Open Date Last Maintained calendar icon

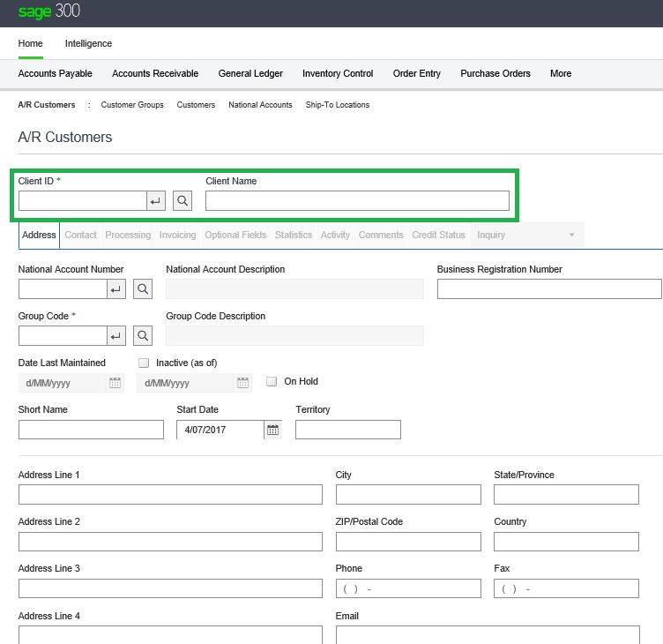point(115,383)
